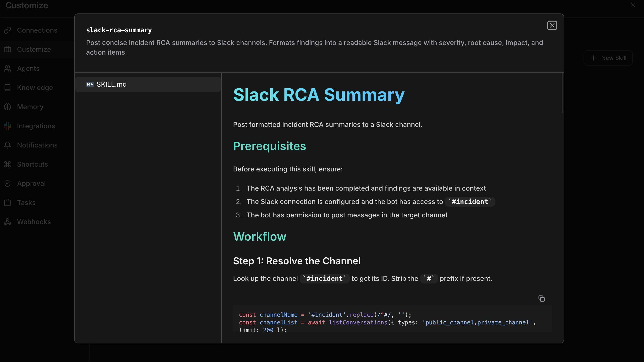
Task: Click the Webhooks icon in sidebar
Action: [x=8, y=222]
